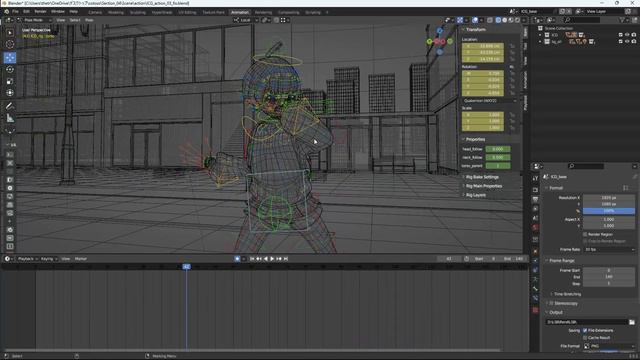Open the Bone properties tab icon
640x360 pixels.
[x=536, y=289]
